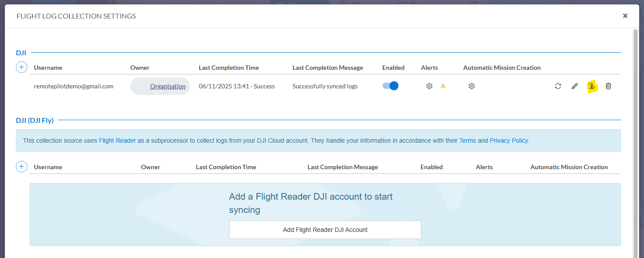The image size is (644, 258).
Task: Click the 06/11/2025 13:41 - Success completion time
Action: pos(237,86)
